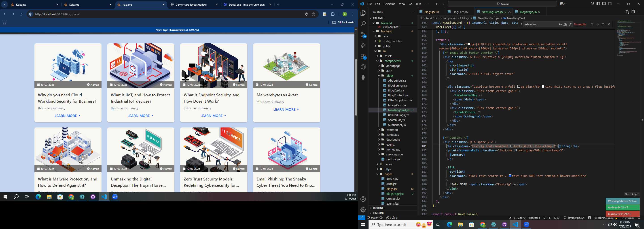Click the Open Changes icon in editor toolbar

627,12
